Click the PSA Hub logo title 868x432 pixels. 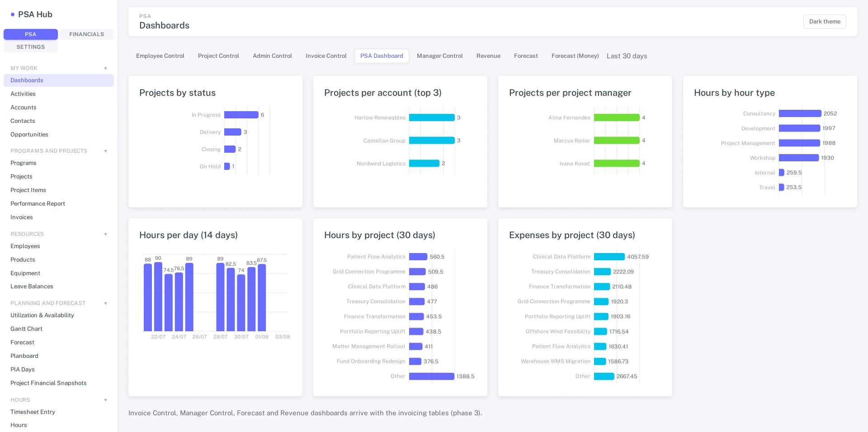(x=35, y=14)
